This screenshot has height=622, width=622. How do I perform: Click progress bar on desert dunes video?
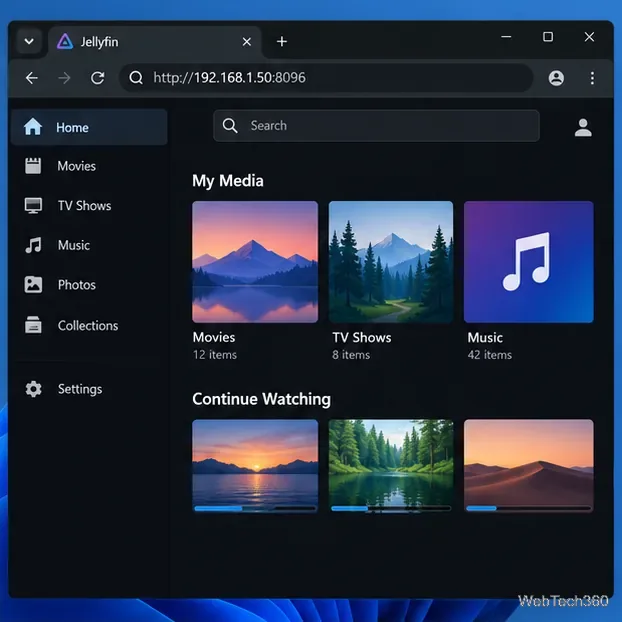[x=528, y=508]
